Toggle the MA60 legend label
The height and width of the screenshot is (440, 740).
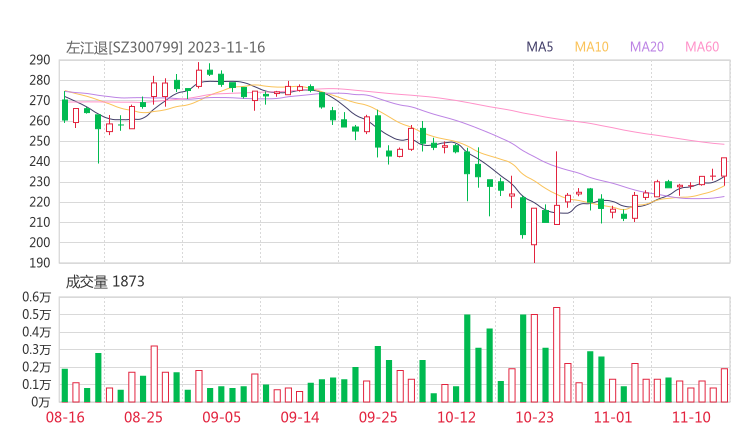702,47
